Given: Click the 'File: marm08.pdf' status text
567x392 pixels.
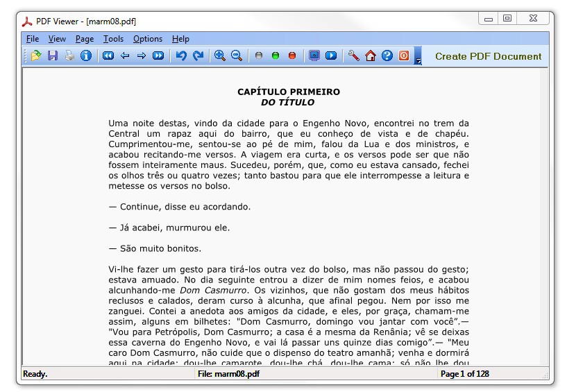Looking at the screenshot, I should (228, 374).
